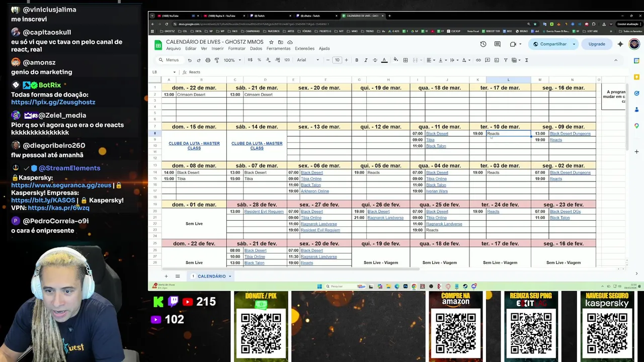
Task: Open the text color picker
Action: 384,60
